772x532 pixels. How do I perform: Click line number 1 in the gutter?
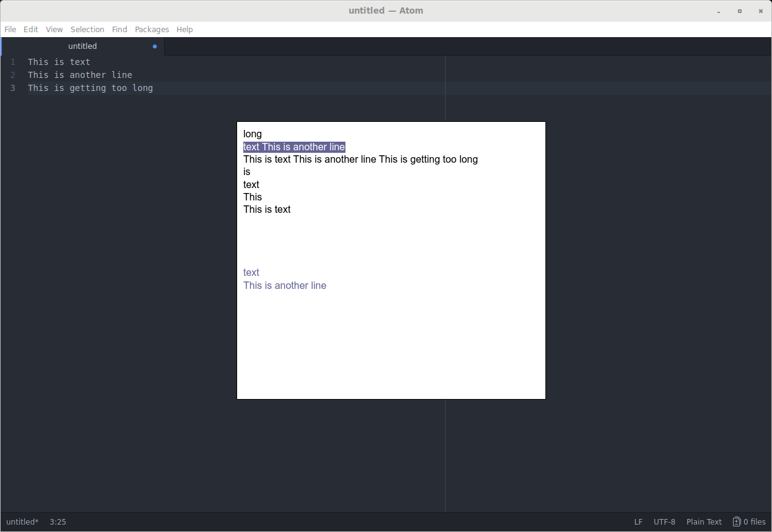[x=12, y=62]
